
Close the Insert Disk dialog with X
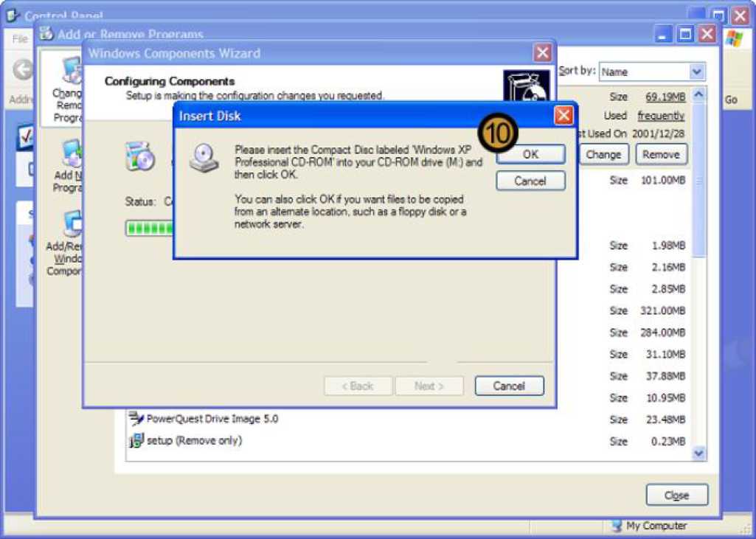pyautogui.click(x=563, y=116)
